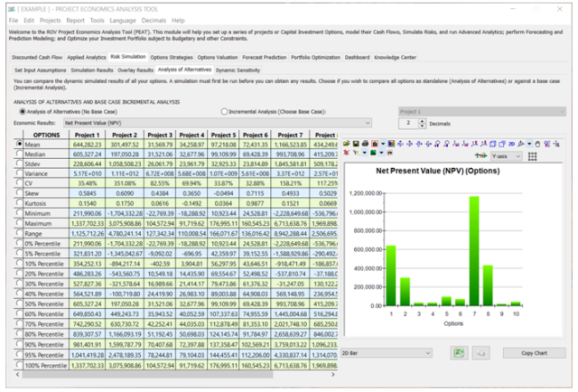The height and width of the screenshot is (392, 578).
Task: Open the Economic Results NPV dropdown
Action: 218,123
